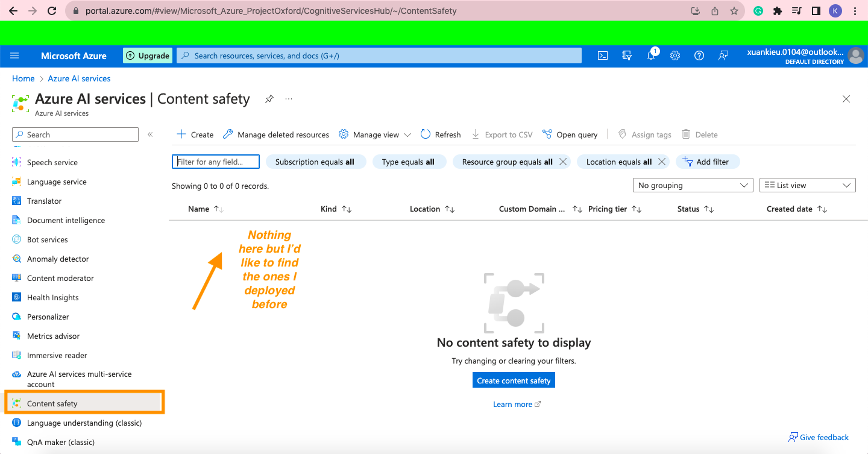868x454 pixels.
Task: Open the ellipsis more options next to title
Action: click(x=289, y=99)
